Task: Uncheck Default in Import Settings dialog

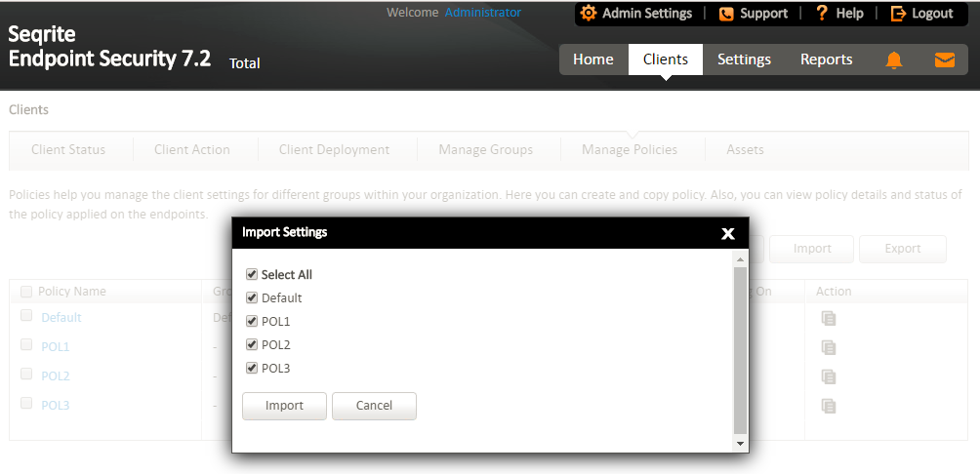Action: click(252, 297)
